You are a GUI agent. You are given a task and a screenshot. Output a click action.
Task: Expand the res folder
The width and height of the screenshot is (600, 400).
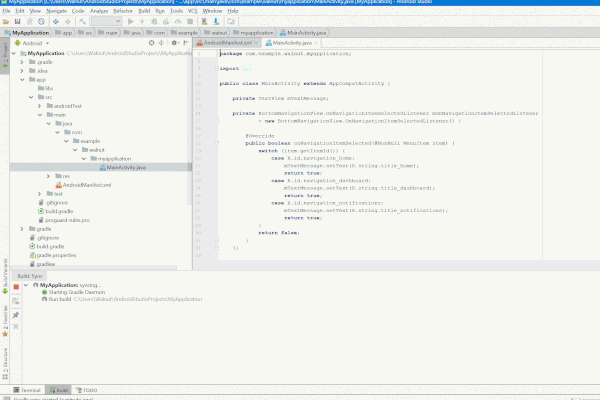click(x=48, y=176)
